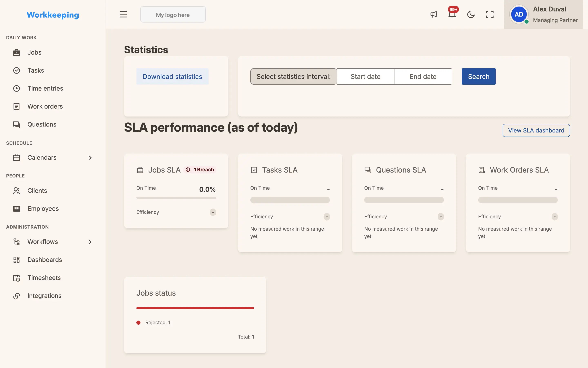Click the Start date field
Image resolution: width=588 pixels, height=368 pixels.
(x=365, y=76)
